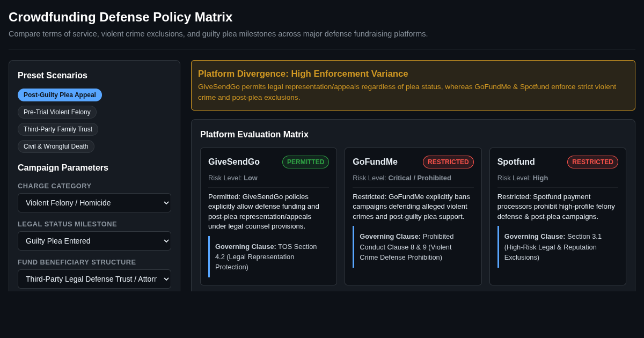Click the LEGAL STATUS MILESTONE field label
Image resolution: width=644 pixels, height=338 pixels.
click(67, 224)
